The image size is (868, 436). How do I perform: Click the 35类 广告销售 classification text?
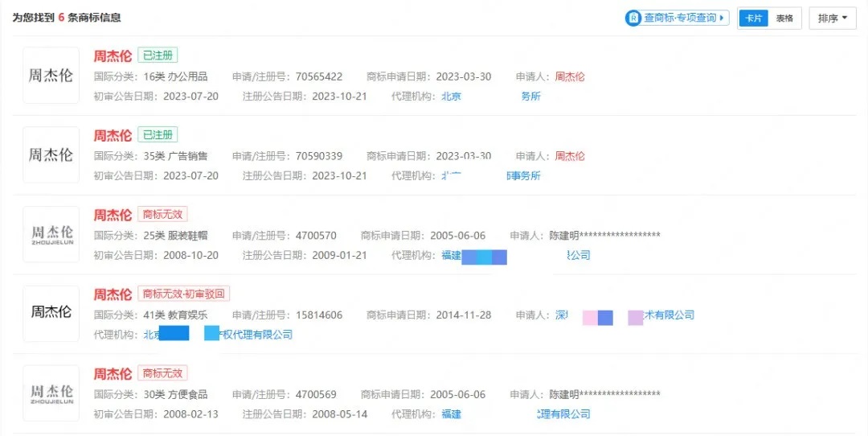[x=175, y=156]
